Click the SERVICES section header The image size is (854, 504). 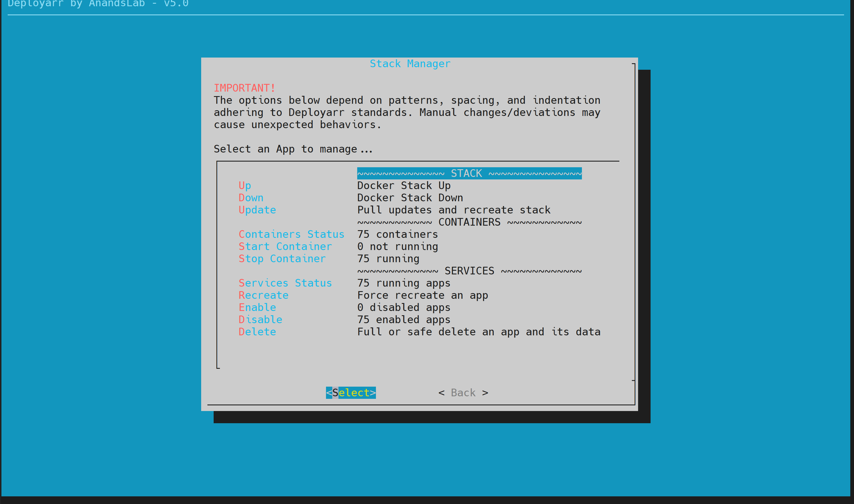(x=469, y=271)
